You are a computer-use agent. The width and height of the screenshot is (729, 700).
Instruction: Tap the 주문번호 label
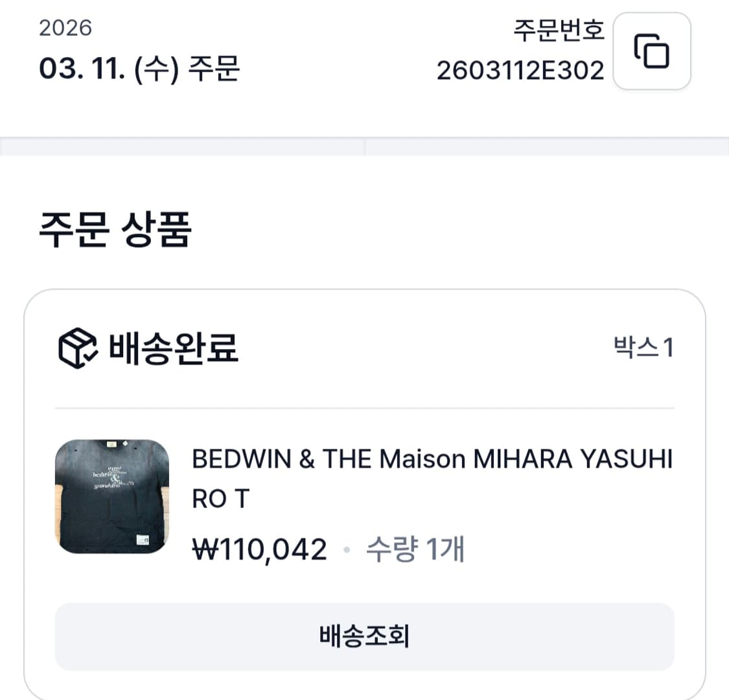(x=559, y=30)
